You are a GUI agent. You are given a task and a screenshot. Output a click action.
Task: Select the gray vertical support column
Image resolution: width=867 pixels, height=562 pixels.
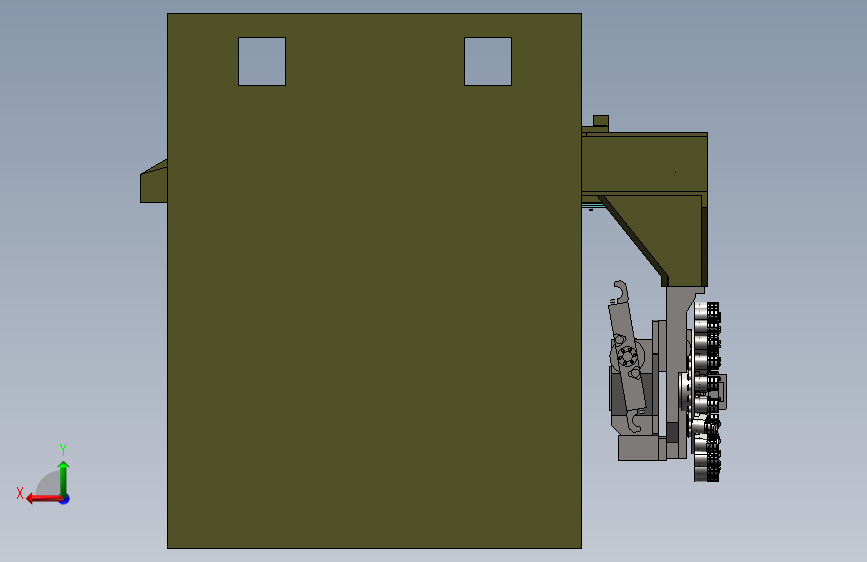(677, 365)
